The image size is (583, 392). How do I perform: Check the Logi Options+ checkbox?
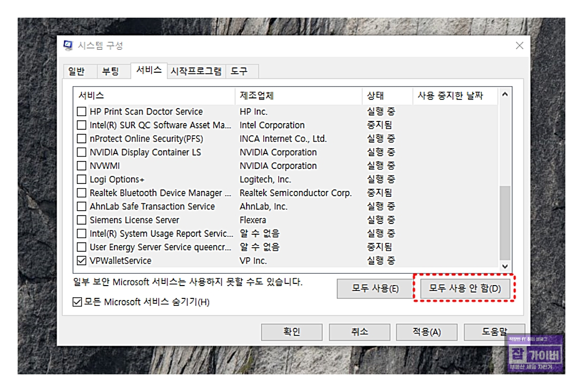[x=81, y=179]
